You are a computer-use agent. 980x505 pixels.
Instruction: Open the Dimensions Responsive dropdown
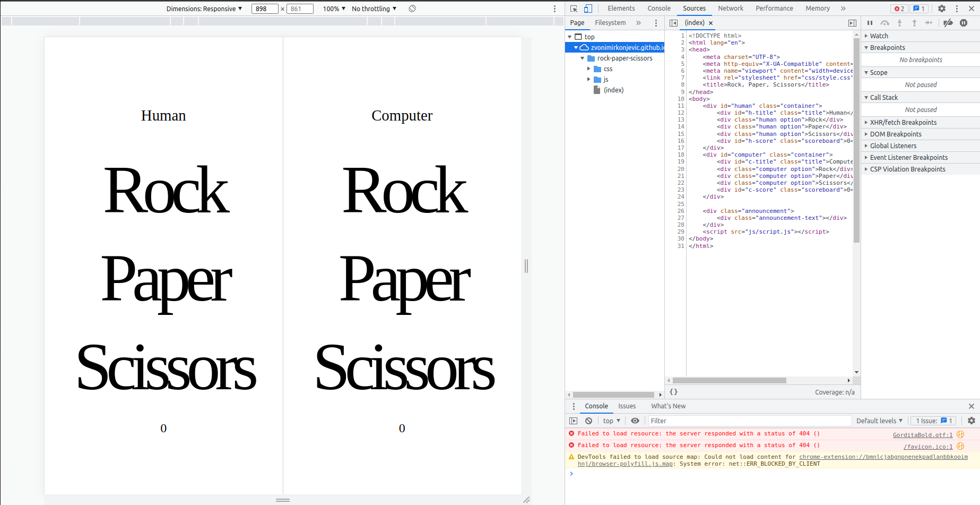204,8
